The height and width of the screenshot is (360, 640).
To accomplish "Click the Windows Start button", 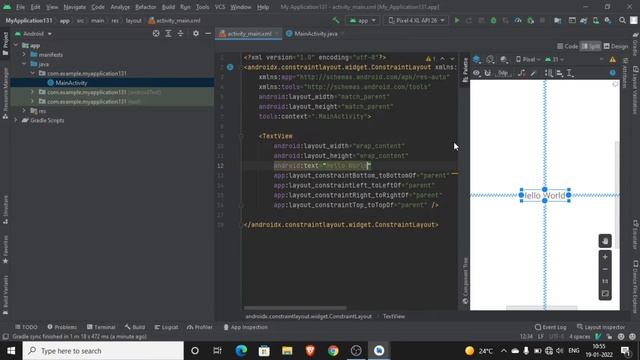I will click(11, 351).
